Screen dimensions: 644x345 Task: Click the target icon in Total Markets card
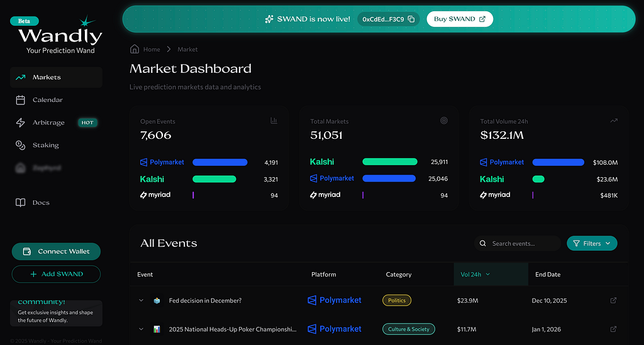[x=444, y=121]
